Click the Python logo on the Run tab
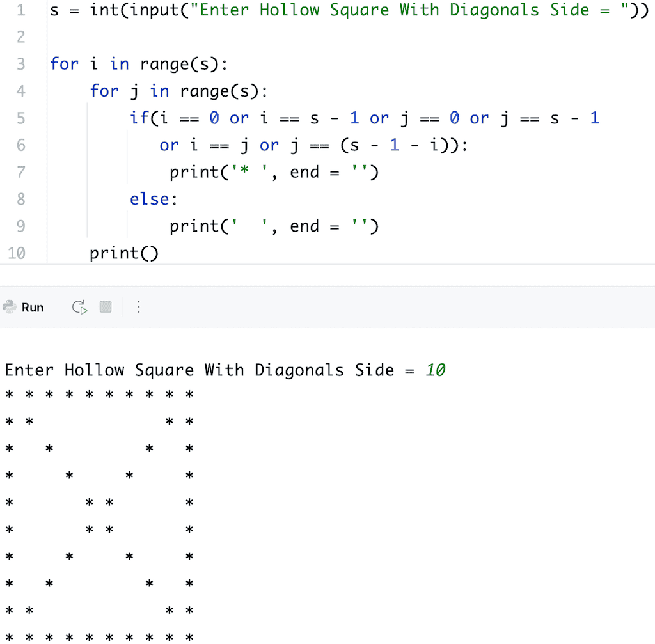The height and width of the screenshot is (644, 655). 9,307
